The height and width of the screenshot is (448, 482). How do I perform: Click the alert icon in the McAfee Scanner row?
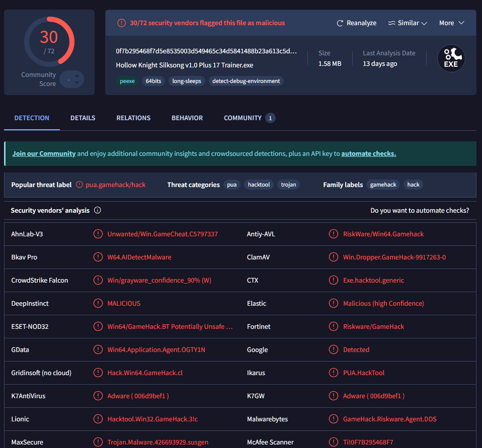click(334, 442)
